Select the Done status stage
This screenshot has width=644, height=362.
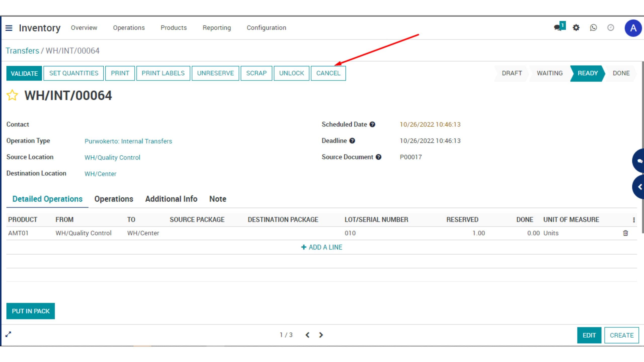tap(621, 73)
